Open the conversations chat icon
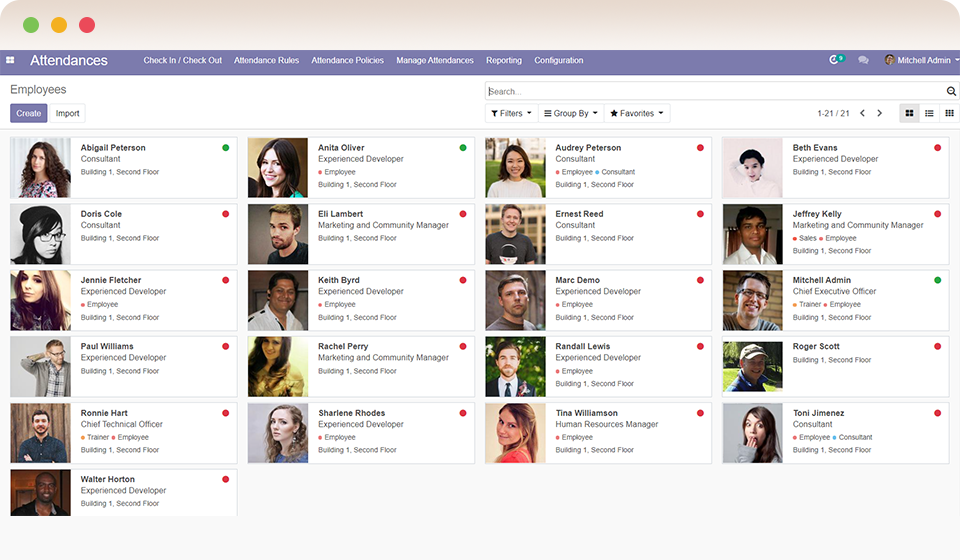 (x=863, y=60)
